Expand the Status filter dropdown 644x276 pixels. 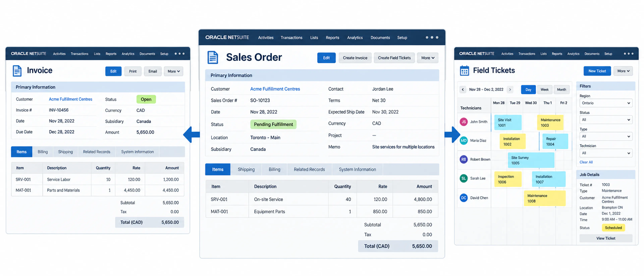[606, 120]
